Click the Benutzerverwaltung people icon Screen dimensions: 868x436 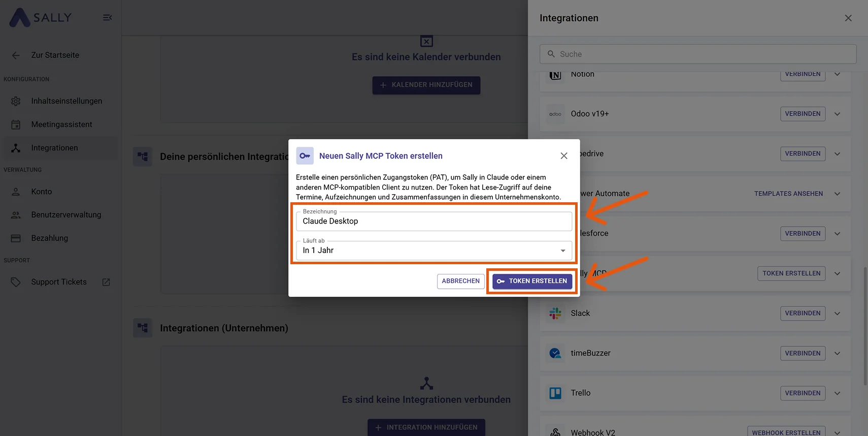pyautogui.click(x=16, y=215)
